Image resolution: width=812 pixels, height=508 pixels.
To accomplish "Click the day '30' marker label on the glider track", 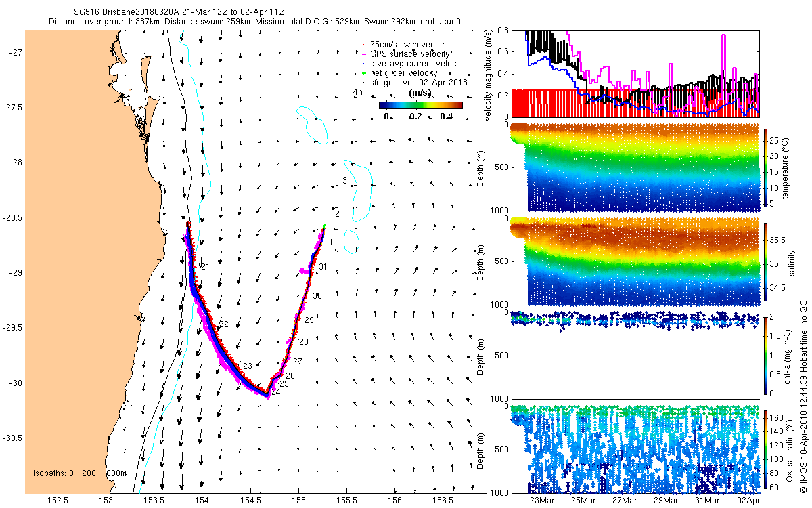I will 317,296.
